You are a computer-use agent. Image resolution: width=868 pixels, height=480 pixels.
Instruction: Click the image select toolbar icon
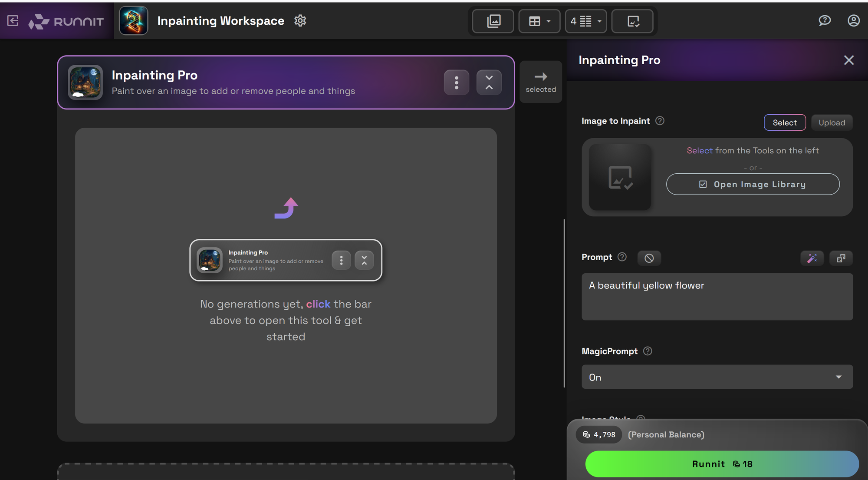click(632, 21)
